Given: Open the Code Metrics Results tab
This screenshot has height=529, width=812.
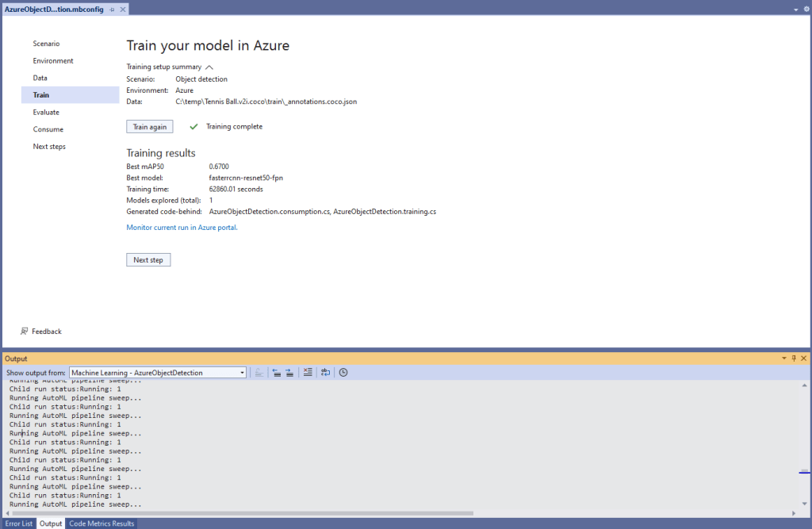Looking at the screenshot, I should click(x=101, y=523).
